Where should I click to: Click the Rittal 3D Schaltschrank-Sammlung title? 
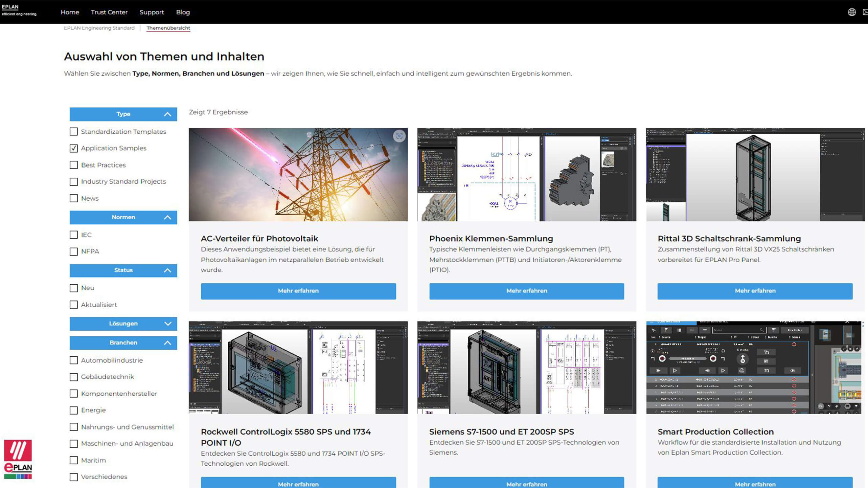[x=729, y=239]
